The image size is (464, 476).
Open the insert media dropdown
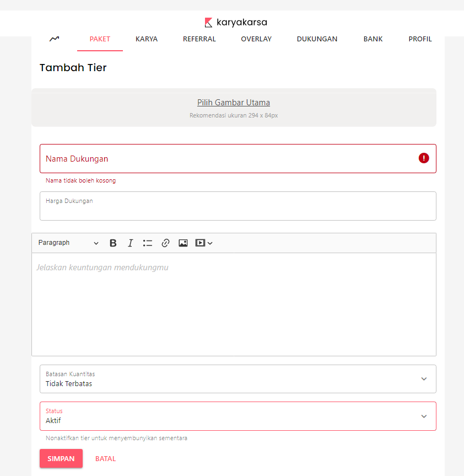pos(204,243)
